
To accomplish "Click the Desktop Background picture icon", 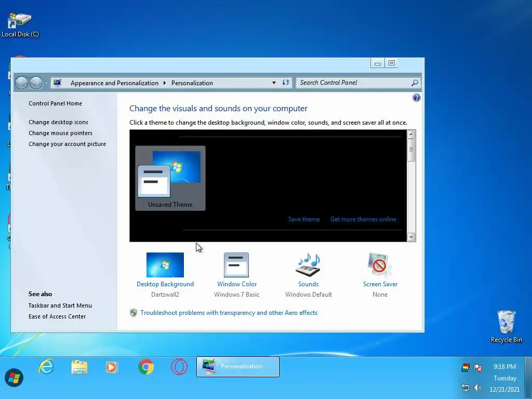I will 165,264.
